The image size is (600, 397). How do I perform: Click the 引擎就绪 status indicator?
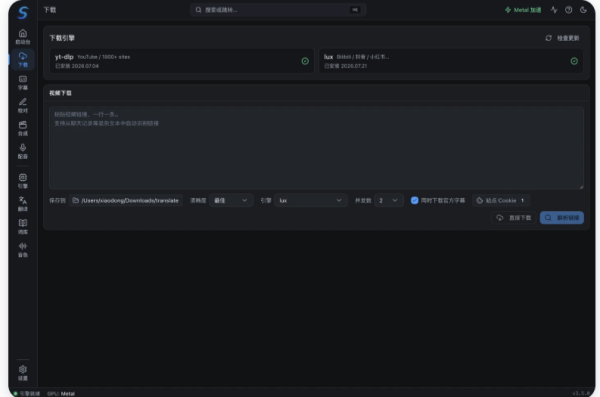point(27,394)
